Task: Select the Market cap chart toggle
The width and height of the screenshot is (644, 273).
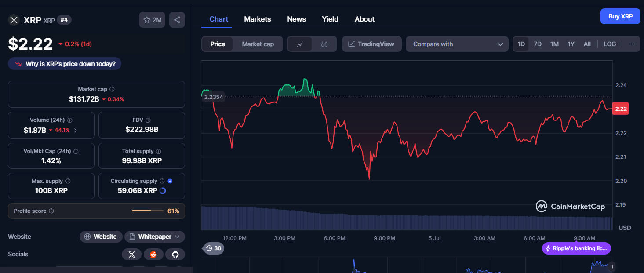Action: [258, 44]
